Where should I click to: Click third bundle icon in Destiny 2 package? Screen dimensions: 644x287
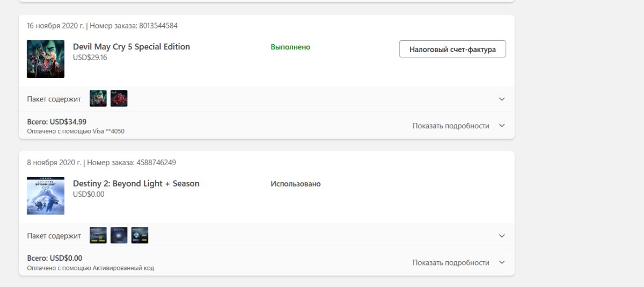(x=140, y=236)
